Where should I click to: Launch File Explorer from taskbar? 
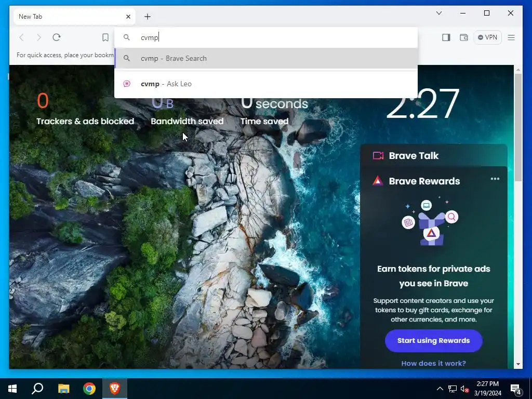click(63, 389)
